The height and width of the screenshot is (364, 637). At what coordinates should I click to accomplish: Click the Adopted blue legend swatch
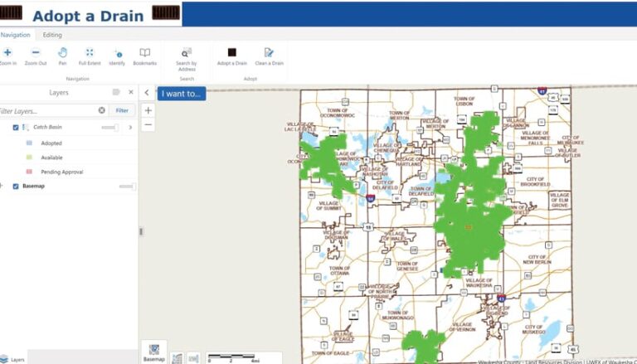pos(29,143)
